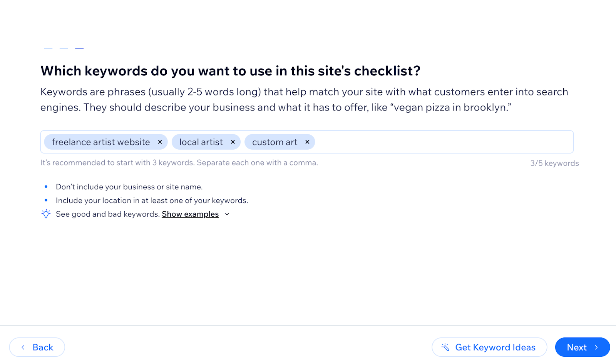This screenshot has width=616, height=364.
Task: Click the right arrow icon on Next
Action: click(x=596, y=347)
